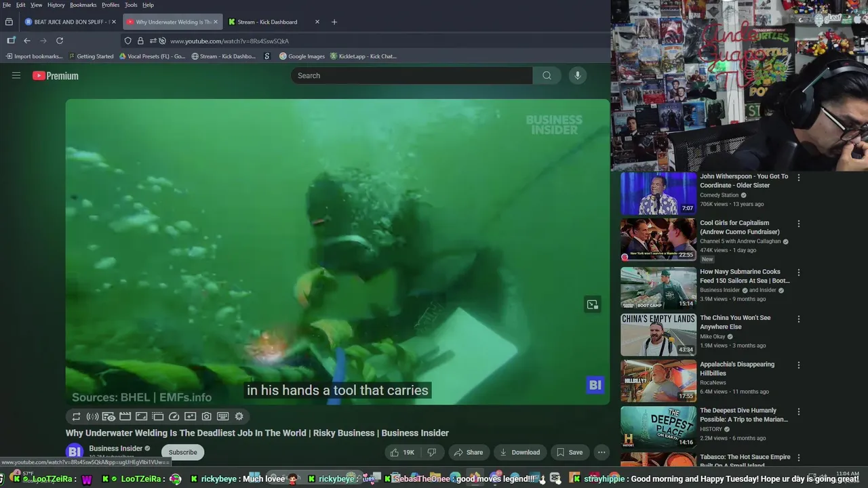The width and height of the screenshot is (868, 488).
Task: Toggle the loop icon in the player toolbar
Action: point(76,416)
